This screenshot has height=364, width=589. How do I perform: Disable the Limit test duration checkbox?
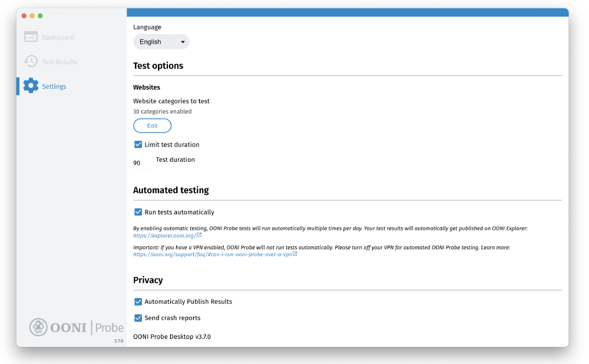click(x=138, y=144)
